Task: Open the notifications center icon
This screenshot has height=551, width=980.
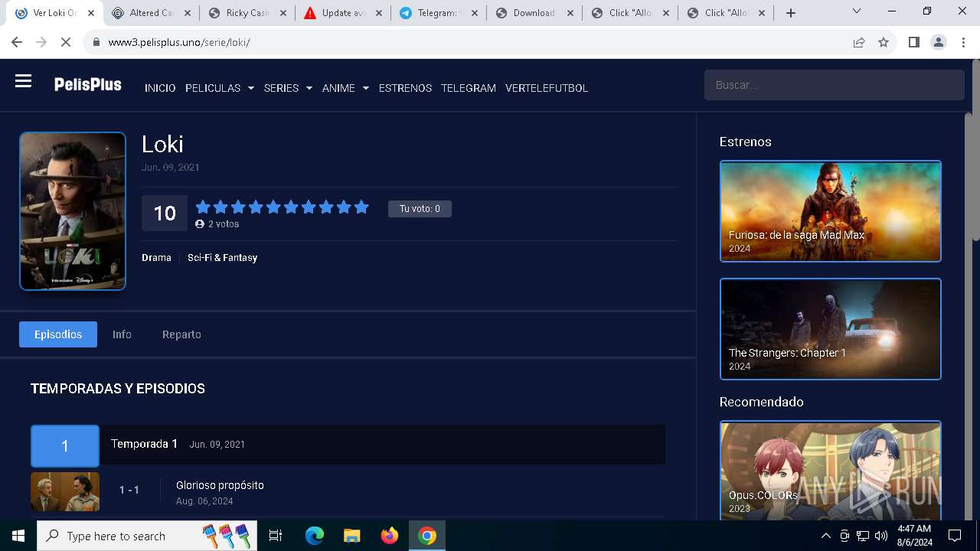Action: [x=955, y=536]
